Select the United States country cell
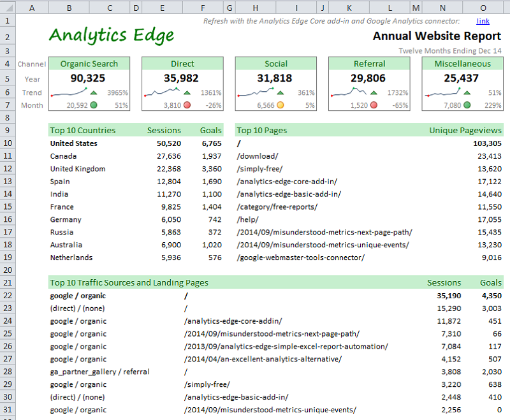 73,143
